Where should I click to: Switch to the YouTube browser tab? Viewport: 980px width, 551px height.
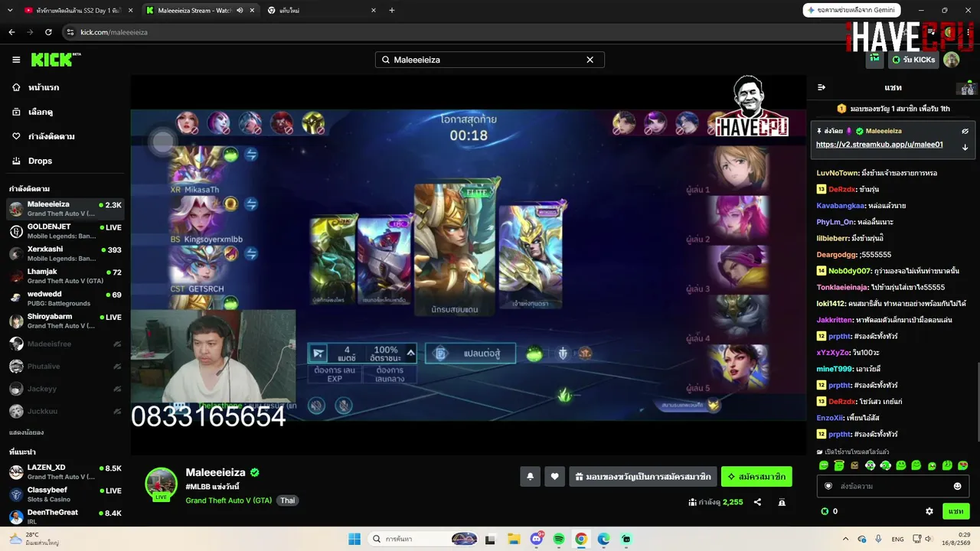(x=77, y=11)
